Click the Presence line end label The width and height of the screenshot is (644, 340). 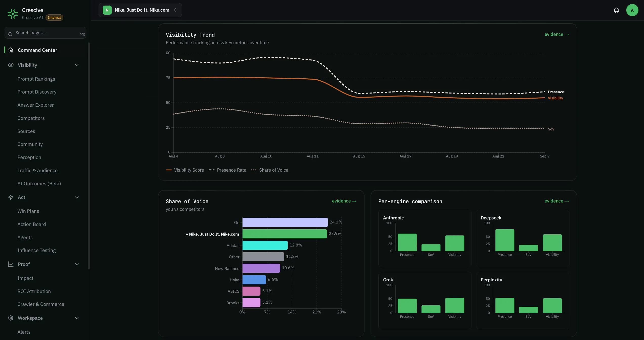[x=556, y=92]
